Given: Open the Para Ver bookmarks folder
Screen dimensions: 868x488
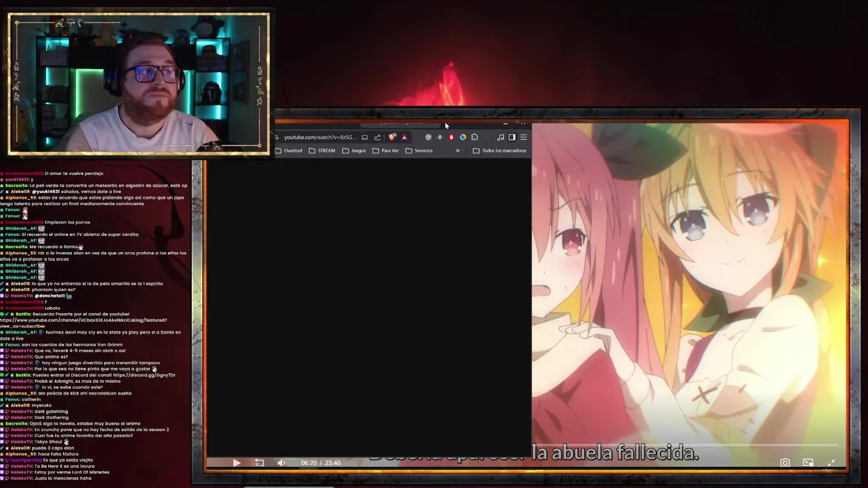Looking at the screenshot, I should tap(386, 150).
